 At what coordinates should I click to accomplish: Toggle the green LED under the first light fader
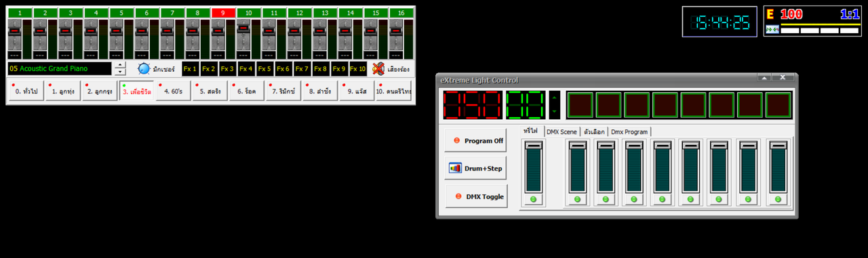click(x=533, y=199)
